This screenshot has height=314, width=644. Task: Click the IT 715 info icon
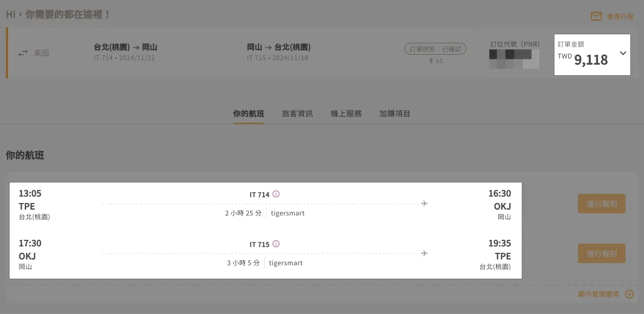pos(276,244)
